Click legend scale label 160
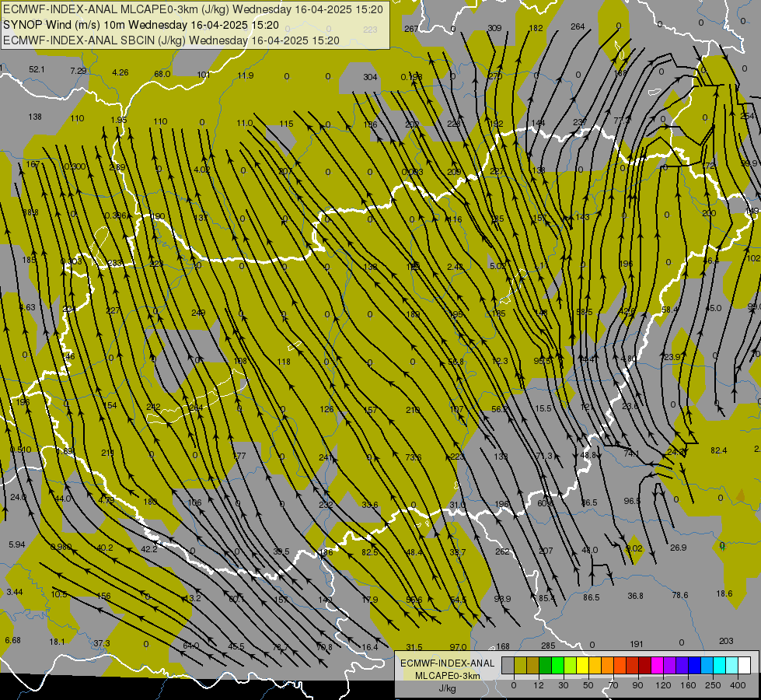Image resolution: width=761 pixels, height=700 pixels. pyautogui.click(x=688, y=685)
